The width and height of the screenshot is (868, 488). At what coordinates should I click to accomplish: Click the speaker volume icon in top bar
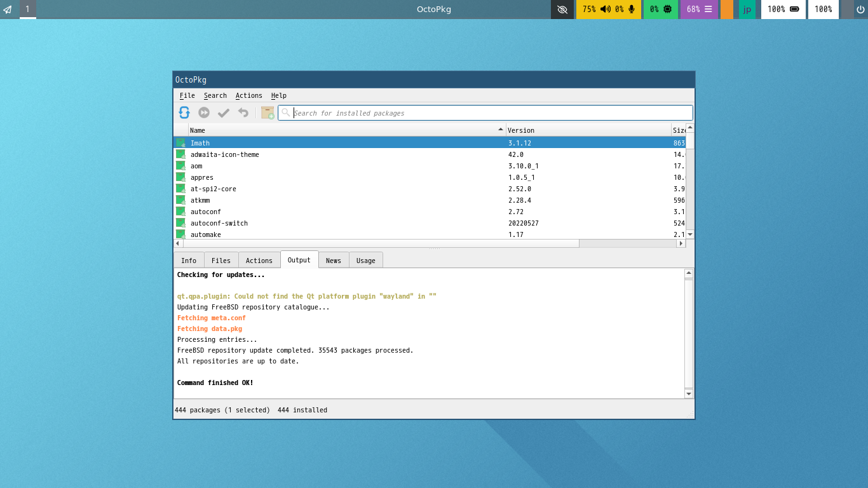606,10
